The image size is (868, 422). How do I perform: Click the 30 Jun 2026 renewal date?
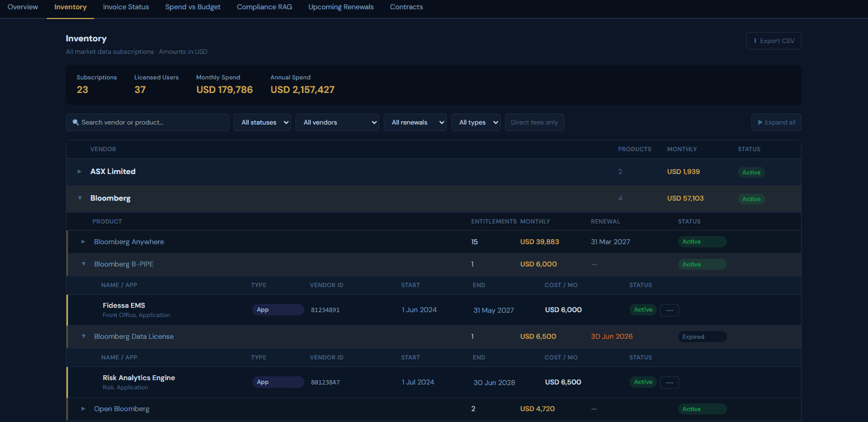pyautogui.click(x=612, y=336)
